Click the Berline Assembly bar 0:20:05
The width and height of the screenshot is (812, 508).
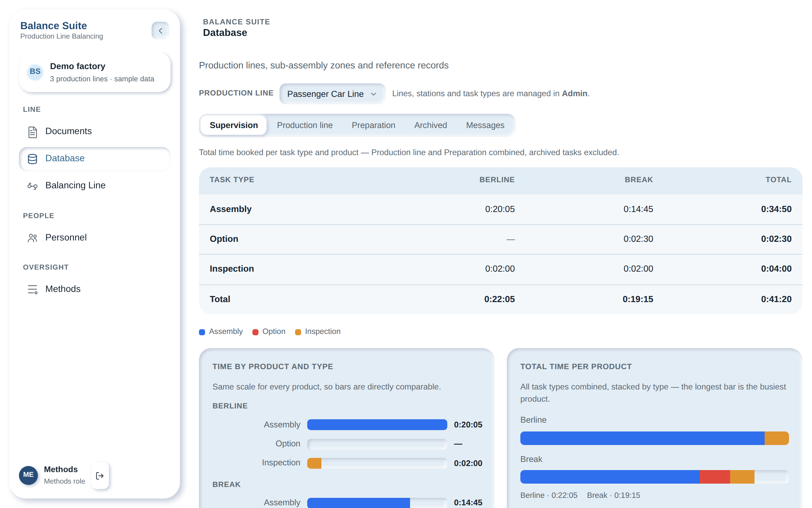(377, 425)
